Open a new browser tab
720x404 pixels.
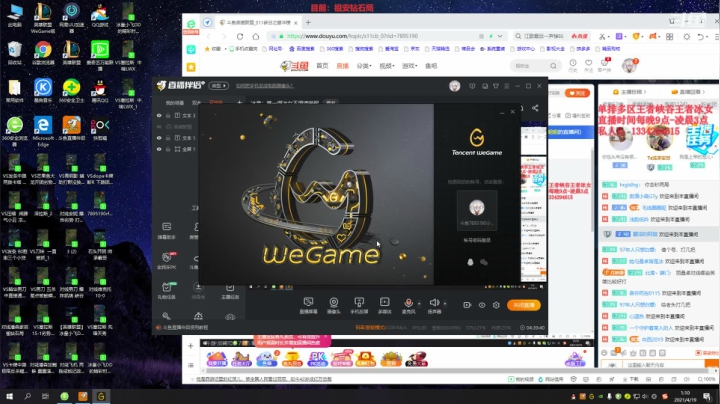[308, 22]
